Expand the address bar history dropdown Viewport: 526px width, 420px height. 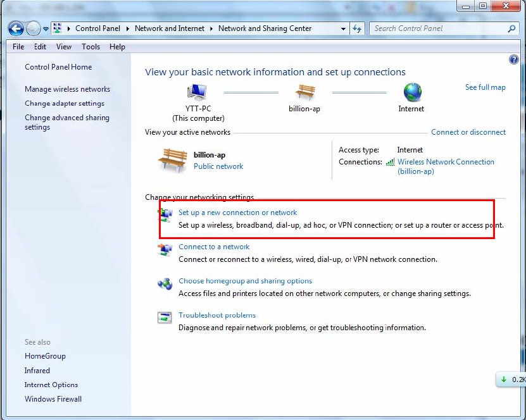pyautogui.click(x=343, y=29)
